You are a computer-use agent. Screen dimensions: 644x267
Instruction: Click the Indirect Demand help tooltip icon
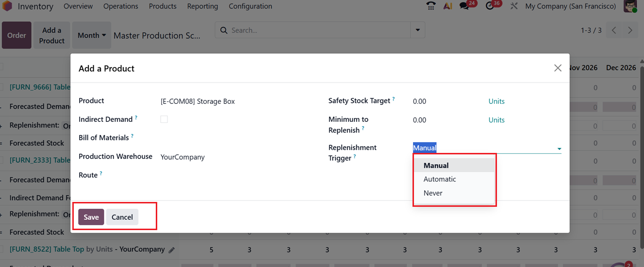point(136,117)
